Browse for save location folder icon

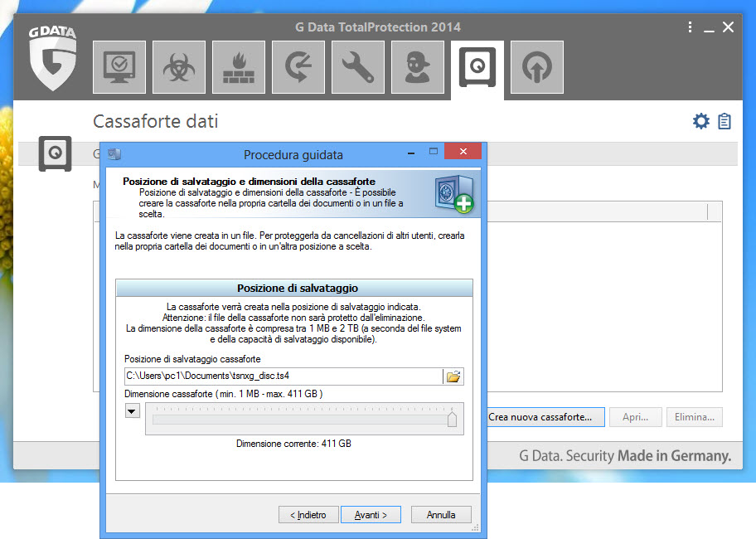pos(453,376)
